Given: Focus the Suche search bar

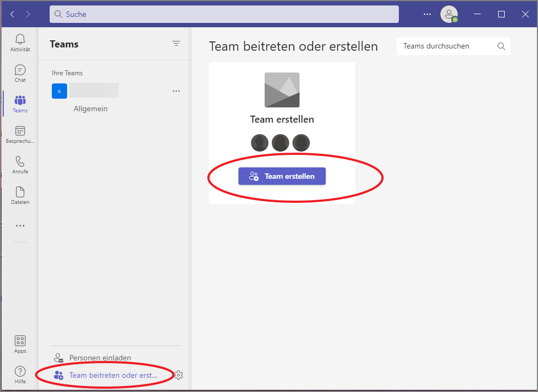Looking at the screenshot, I should 224,14.
